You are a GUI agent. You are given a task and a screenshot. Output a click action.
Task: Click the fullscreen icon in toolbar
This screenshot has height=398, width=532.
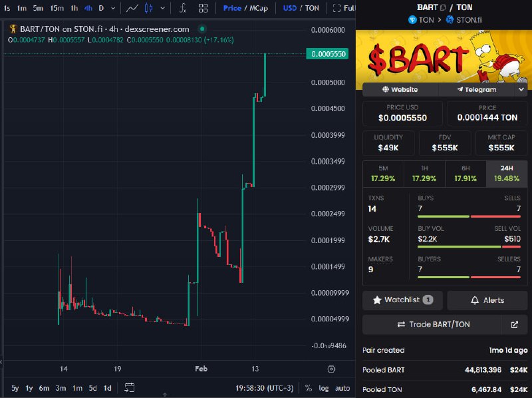tap(336, 8)
